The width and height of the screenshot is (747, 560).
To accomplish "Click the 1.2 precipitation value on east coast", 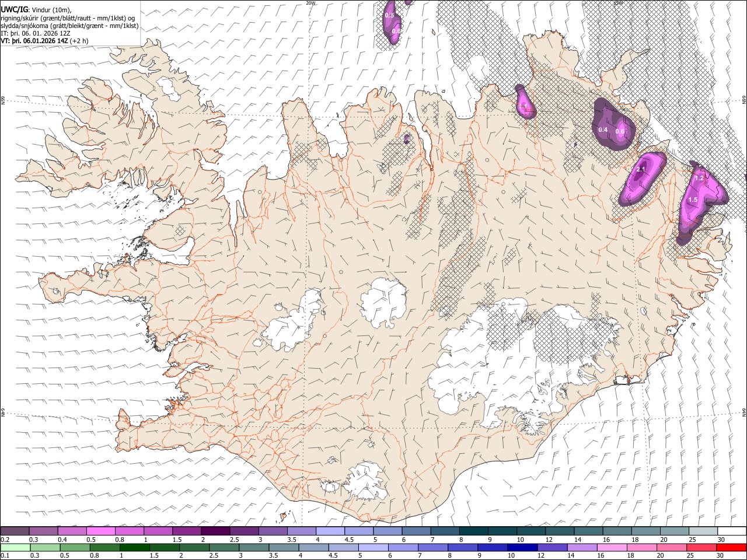I will [699, 178].
